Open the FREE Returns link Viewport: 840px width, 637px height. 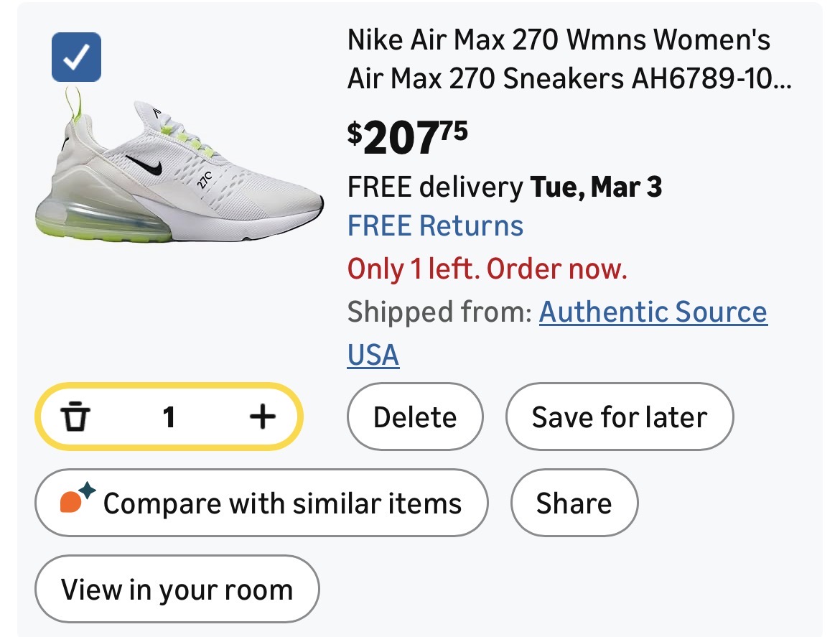click(x=435, y=225)
